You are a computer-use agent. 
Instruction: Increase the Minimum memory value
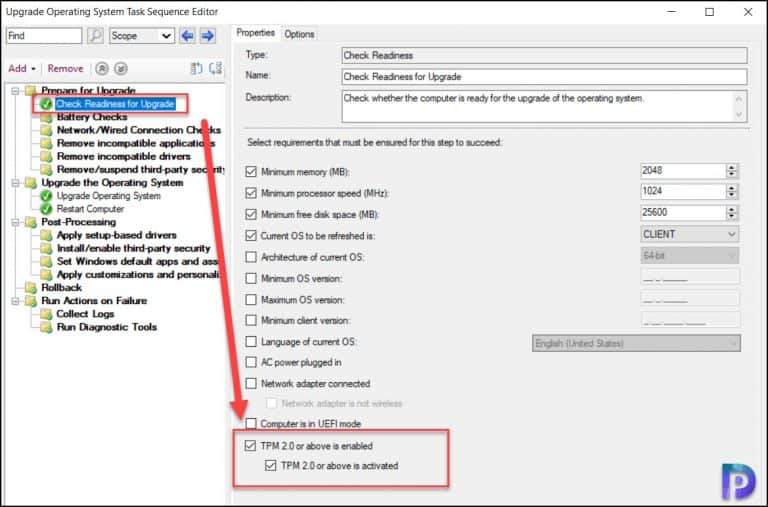[732, 167]
